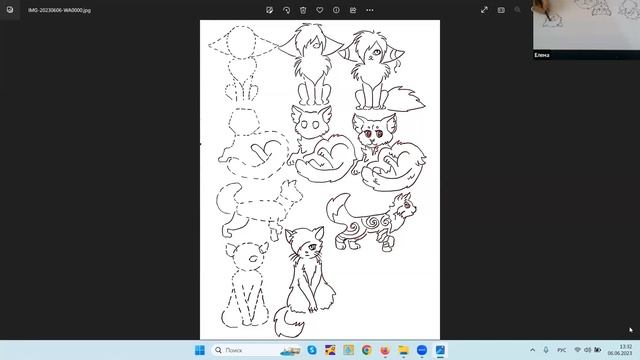Open the purple app icon beside Skype
Viewport: 640px width, 360px height.
[x=330, y=350]
